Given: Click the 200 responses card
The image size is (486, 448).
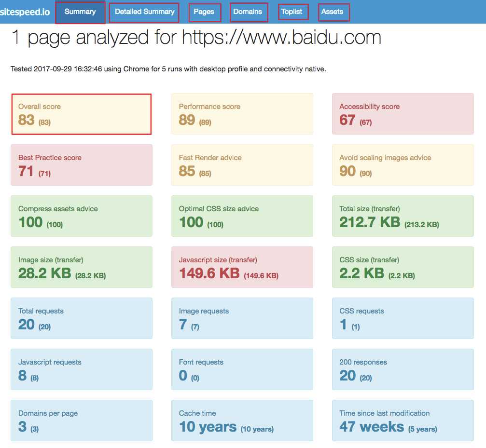Looking at the screenshot, I should (403, 369).
